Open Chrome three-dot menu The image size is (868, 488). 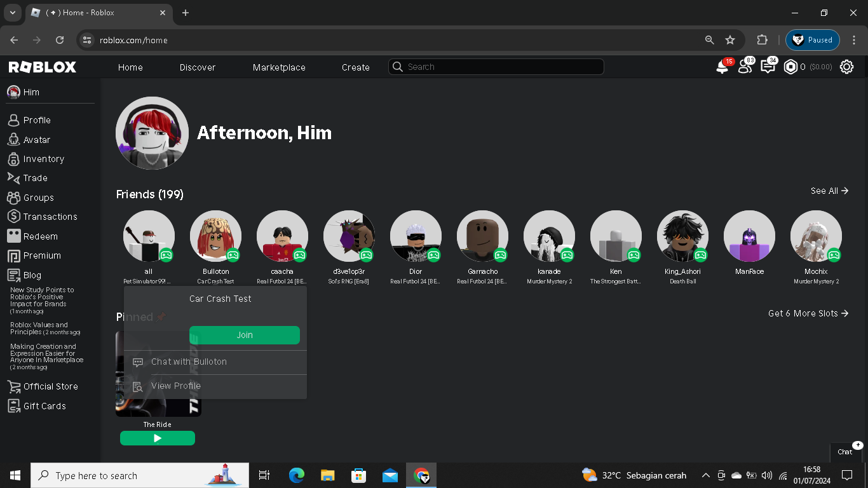click(x=854, y=40)
